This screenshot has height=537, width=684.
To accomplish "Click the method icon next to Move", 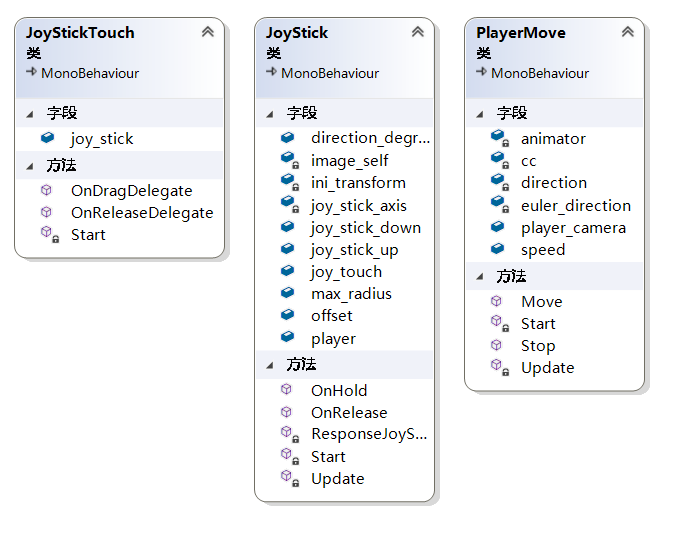I will (x=497, y=301).
